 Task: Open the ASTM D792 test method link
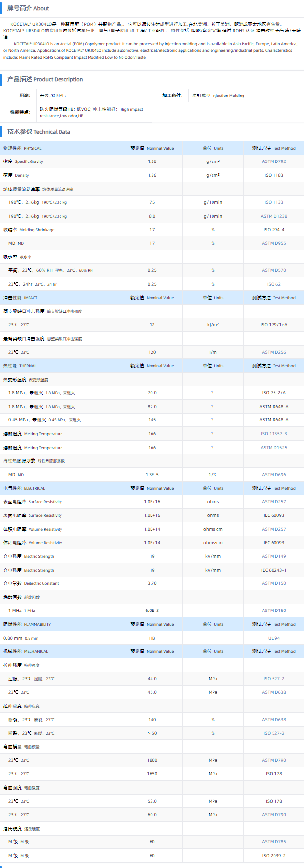click(274, 161)
